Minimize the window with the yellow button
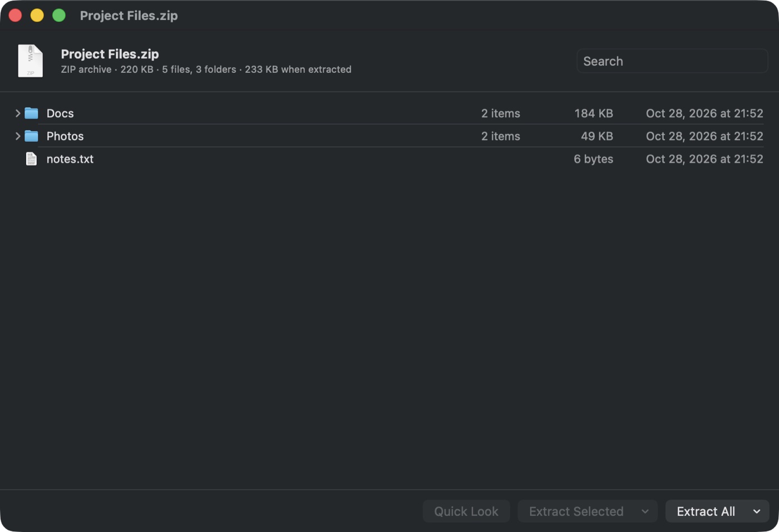This screenshot has height=532, width=779. (x=37, y=16)
